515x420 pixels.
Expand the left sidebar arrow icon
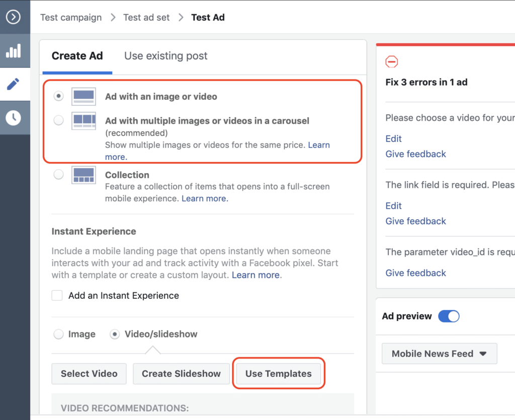point(13,17)
